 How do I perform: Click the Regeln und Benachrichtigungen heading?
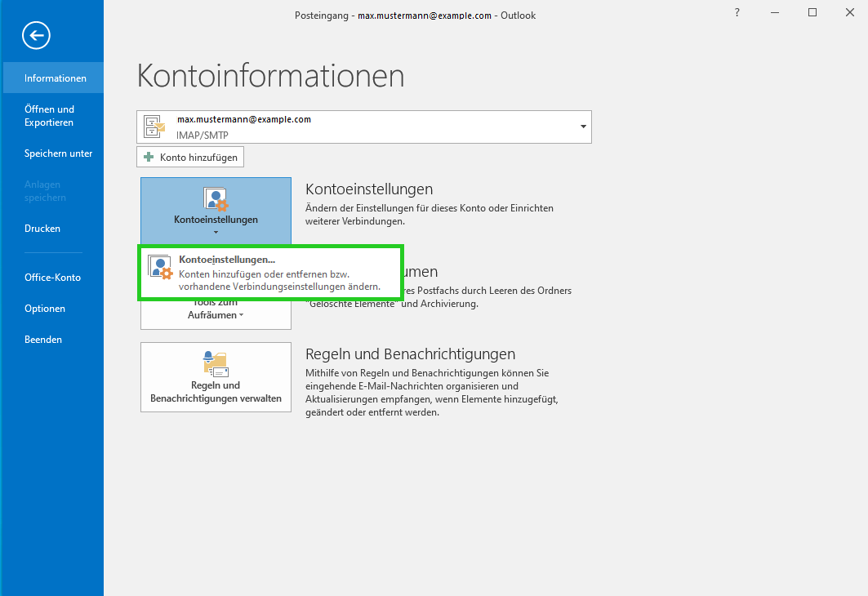click(410, 354)
